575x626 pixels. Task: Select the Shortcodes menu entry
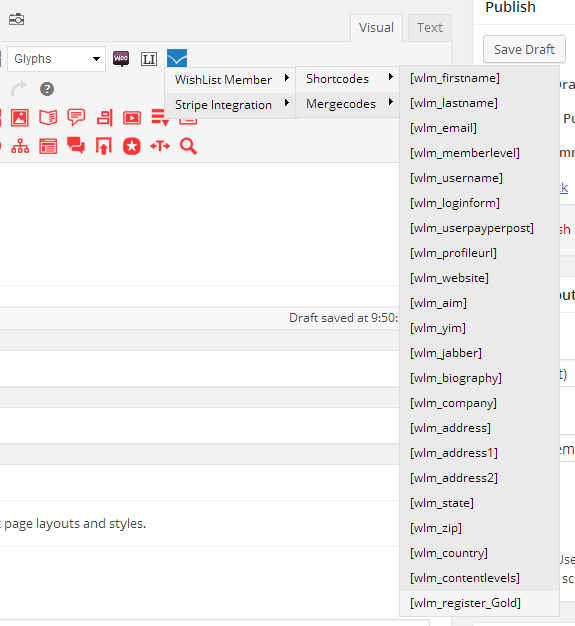pyautogui.click(x=348, y=79)
